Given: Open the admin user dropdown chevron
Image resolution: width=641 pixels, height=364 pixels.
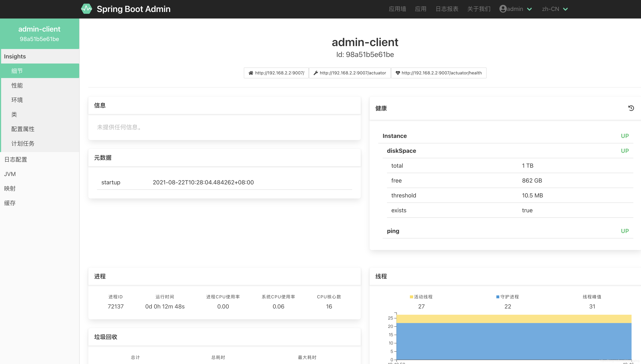Looking at the screenshot, I should (529, 9).
